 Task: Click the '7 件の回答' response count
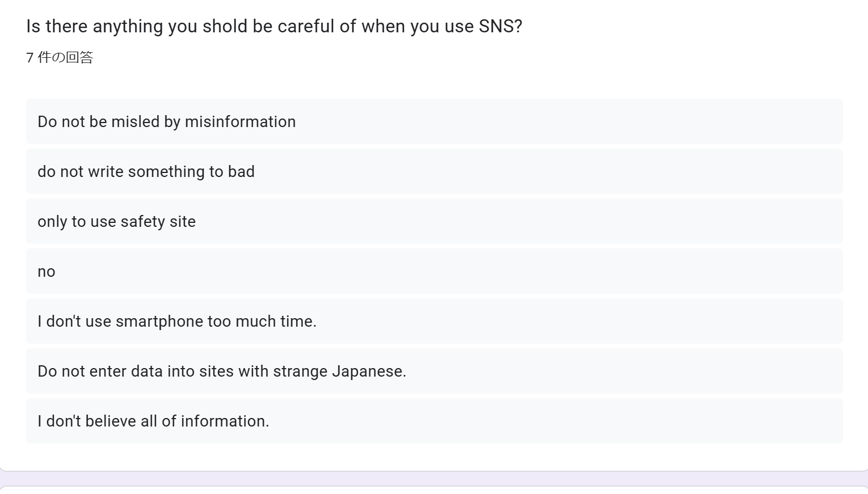click(x=60, y=57)
